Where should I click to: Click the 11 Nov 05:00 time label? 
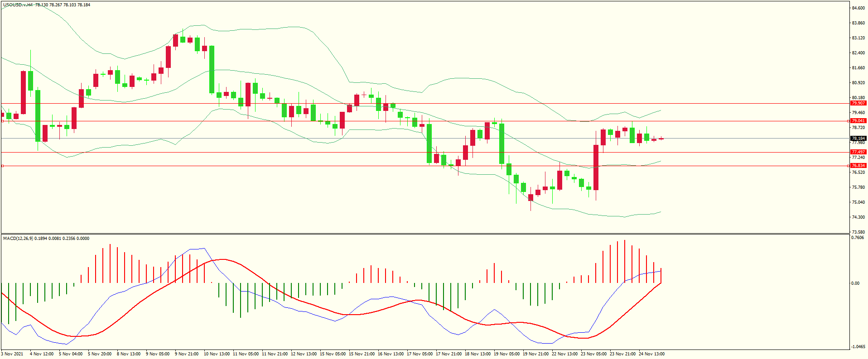pos(246,354)
